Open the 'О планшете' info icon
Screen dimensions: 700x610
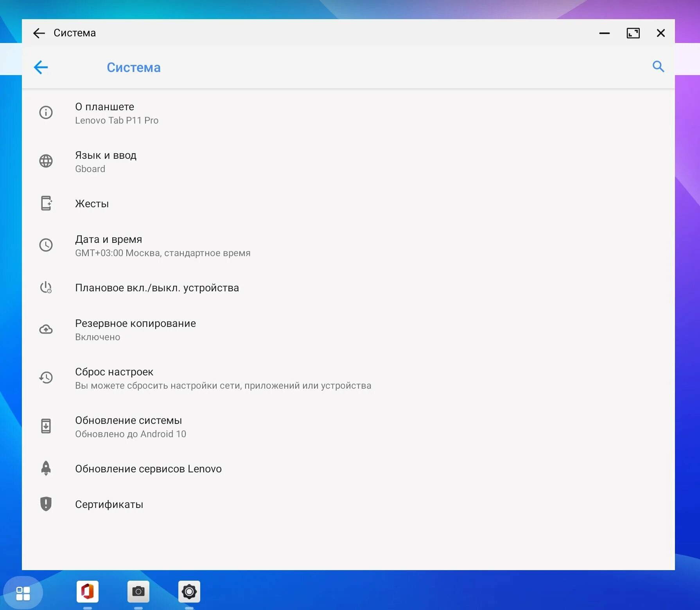tap(46, 112)
